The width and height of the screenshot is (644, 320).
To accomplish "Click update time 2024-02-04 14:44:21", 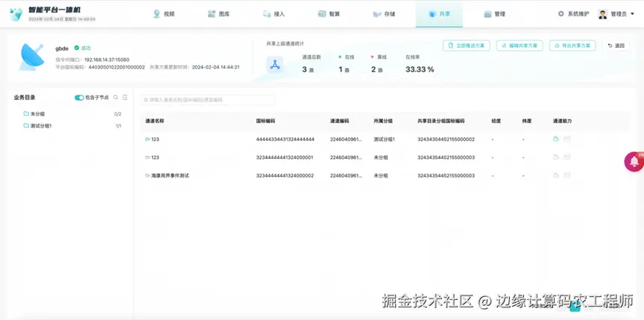I will pyautogui.click(x=215, y=67).
